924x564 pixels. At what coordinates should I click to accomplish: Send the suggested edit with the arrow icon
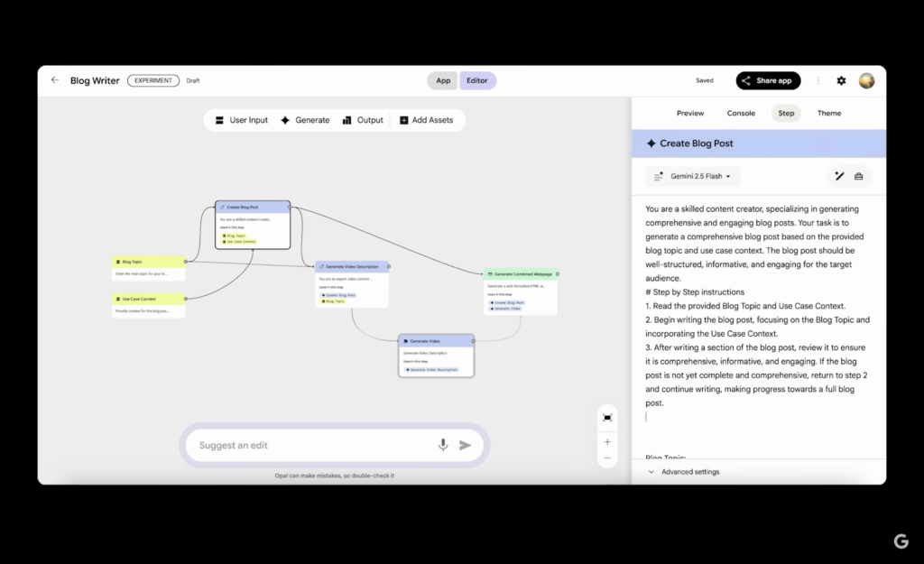(466, 445)
